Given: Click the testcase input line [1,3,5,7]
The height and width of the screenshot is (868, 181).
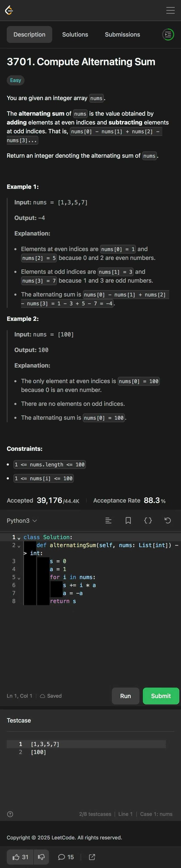Looking at the screenshot, I should [45, 744].
